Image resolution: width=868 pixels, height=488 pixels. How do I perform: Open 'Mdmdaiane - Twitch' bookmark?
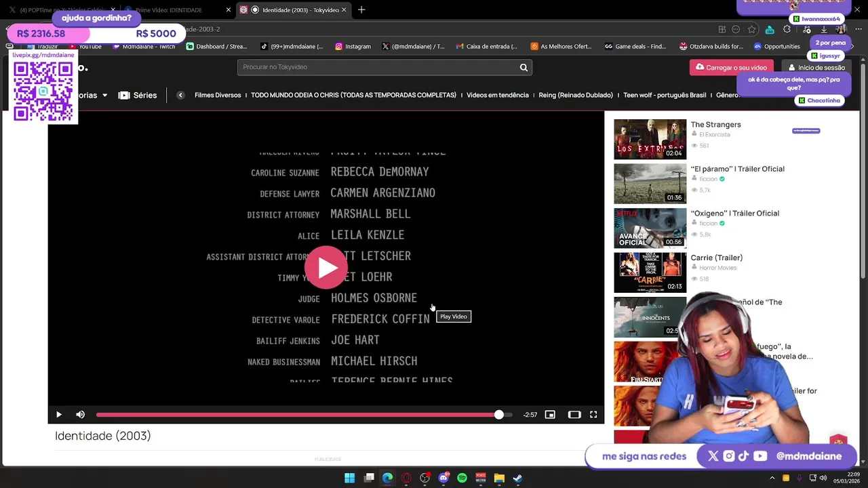(144, 47)
